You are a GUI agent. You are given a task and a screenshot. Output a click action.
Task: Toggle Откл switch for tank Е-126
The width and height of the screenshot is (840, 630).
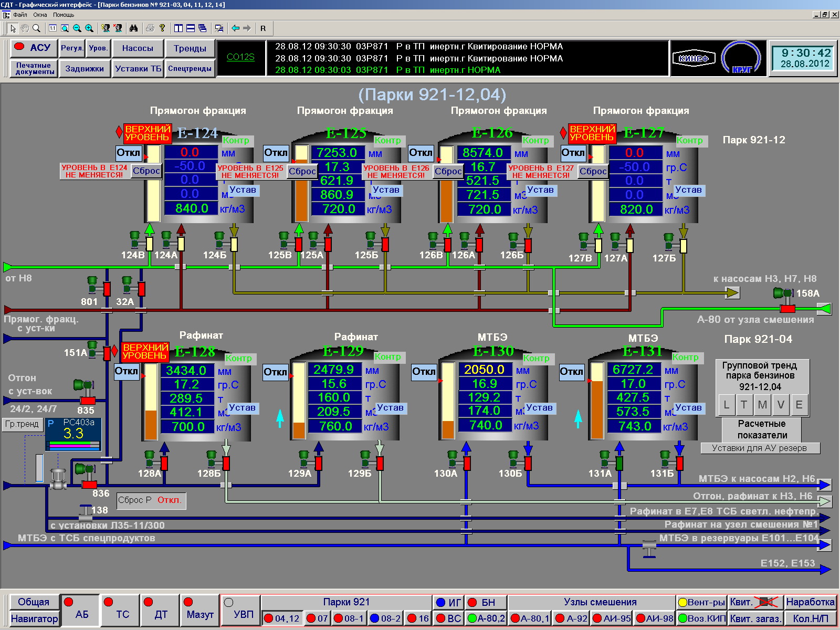tap(421, 153)
